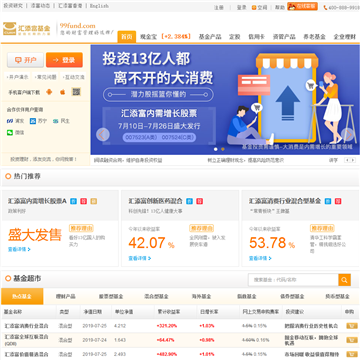Click the 空间 icon link in top bar
The image size is (360, 360).
259,7
